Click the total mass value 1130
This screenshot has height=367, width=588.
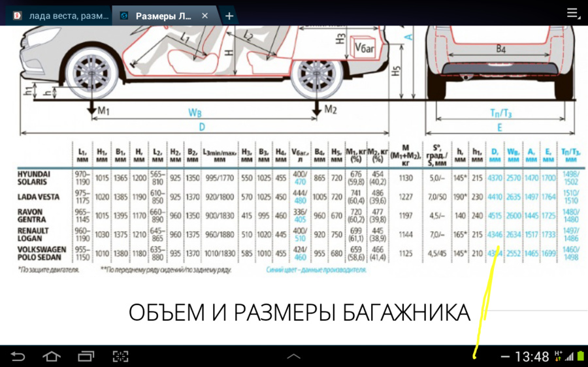(405, 178)
